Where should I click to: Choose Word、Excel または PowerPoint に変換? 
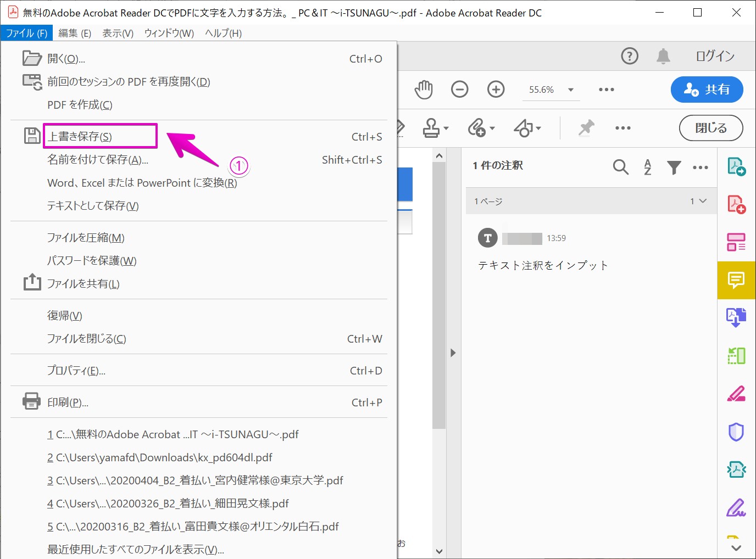[x=199, y=183]
